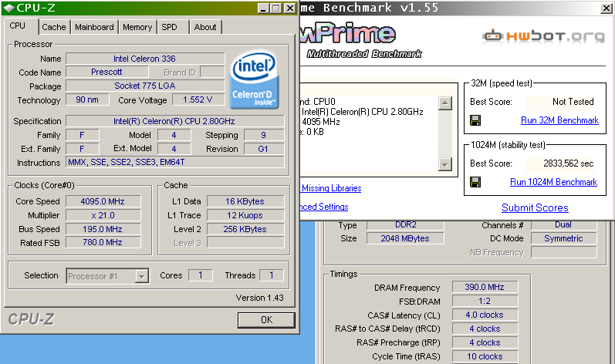Click the Stepping value '9'
This screenshot has width=615, height=364.
[264, 135]
